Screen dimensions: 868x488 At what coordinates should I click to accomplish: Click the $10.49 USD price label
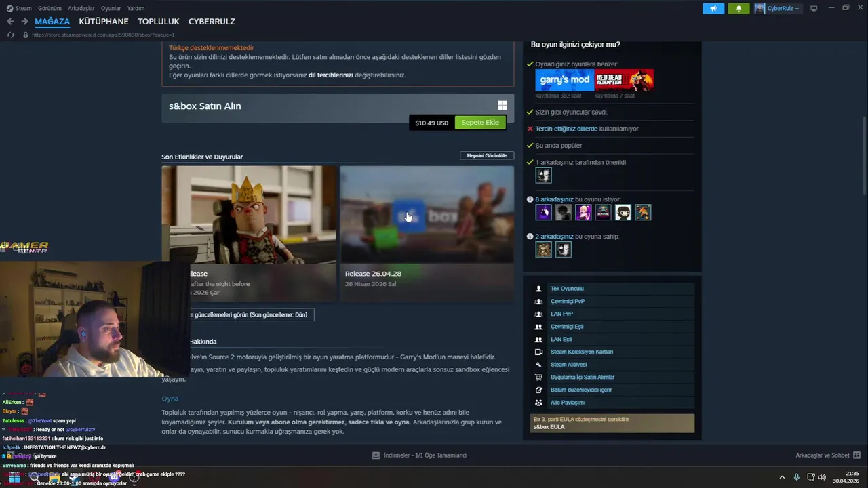[x=432, y=123]
